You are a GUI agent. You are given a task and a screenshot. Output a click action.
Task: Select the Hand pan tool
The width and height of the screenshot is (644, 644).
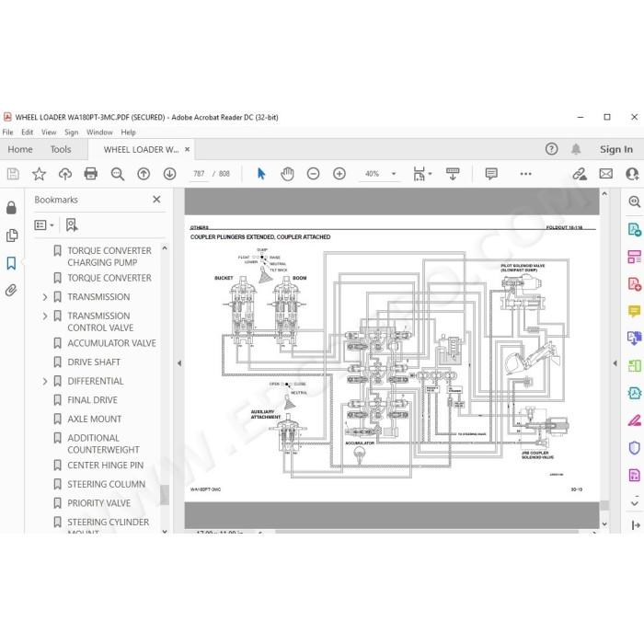287,174
